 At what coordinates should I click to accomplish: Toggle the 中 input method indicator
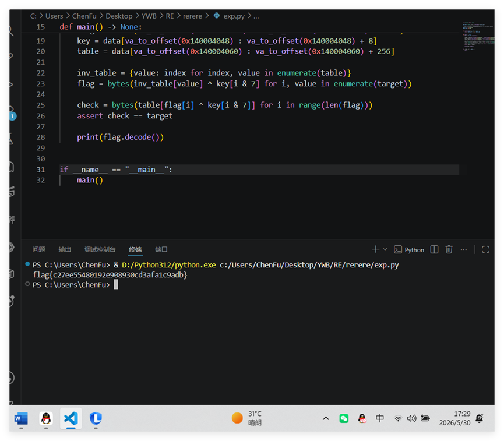pos(380,418)
